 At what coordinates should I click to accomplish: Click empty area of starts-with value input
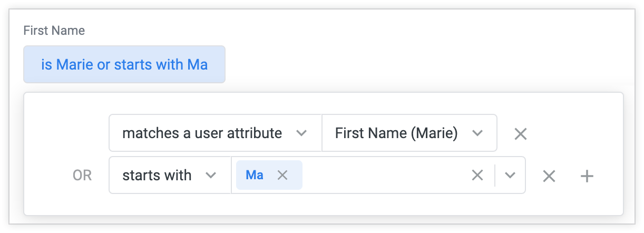385,175
